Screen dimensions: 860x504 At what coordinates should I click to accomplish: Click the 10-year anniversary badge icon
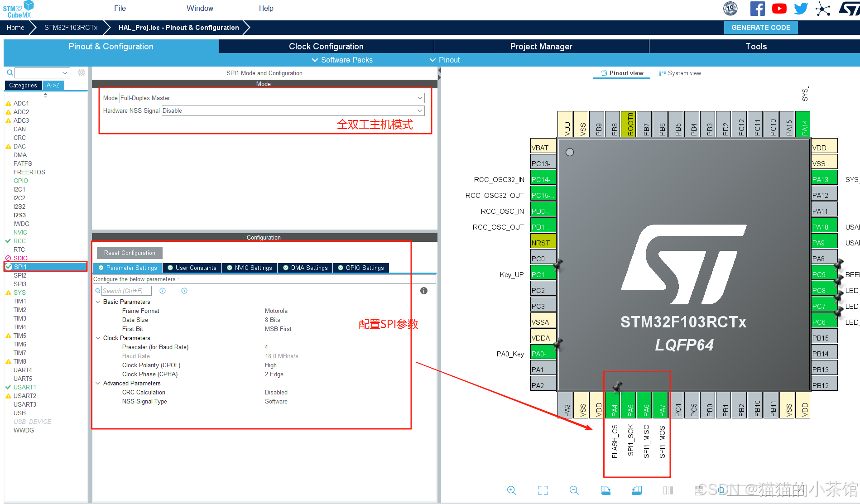pos(730,9)
